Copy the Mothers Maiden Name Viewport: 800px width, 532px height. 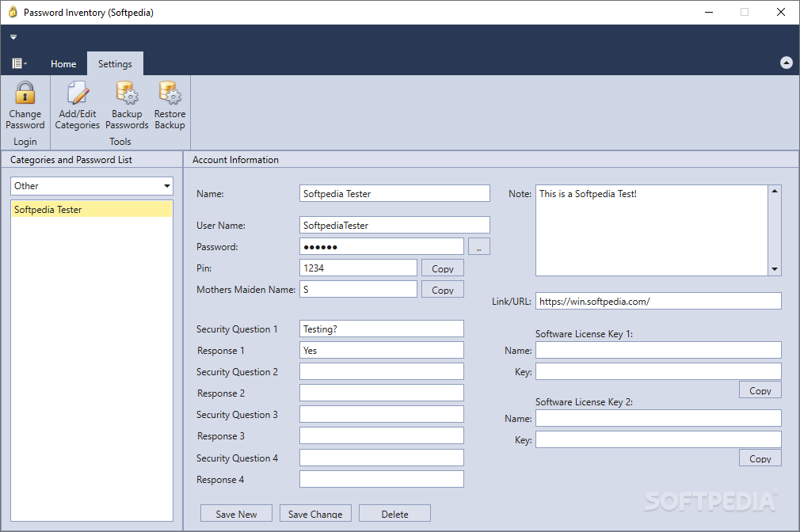(442, 289)
